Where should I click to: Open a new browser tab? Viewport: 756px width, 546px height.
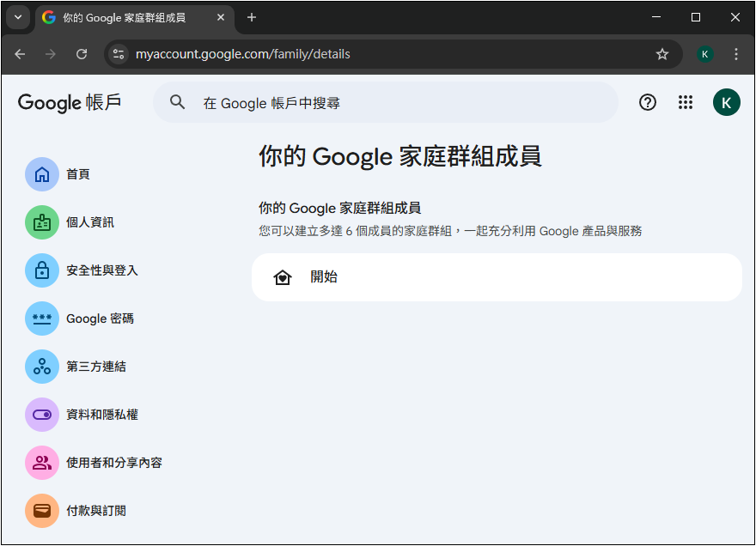pos(252,17)
